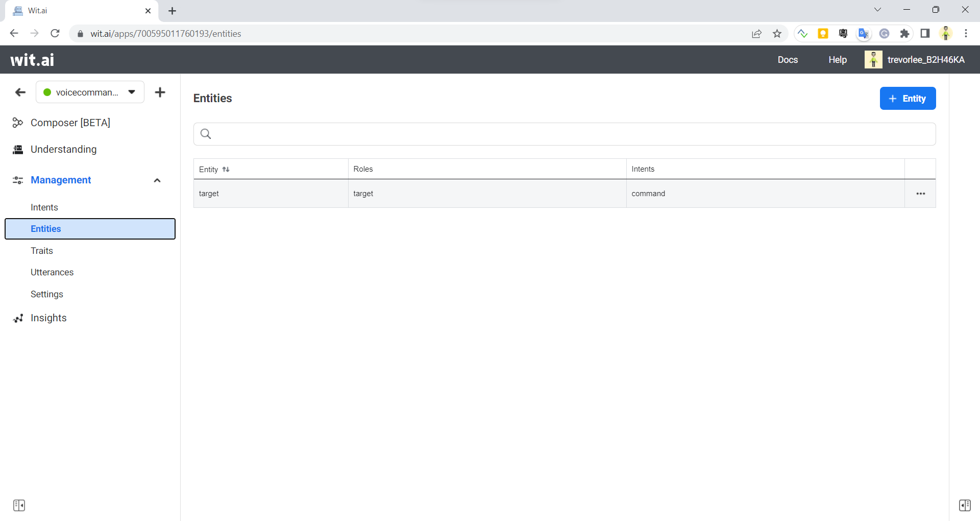The width and height of the screenshot is (980, 521).
Task: Collapse the Management section chevron
Action: pos(157,180)
